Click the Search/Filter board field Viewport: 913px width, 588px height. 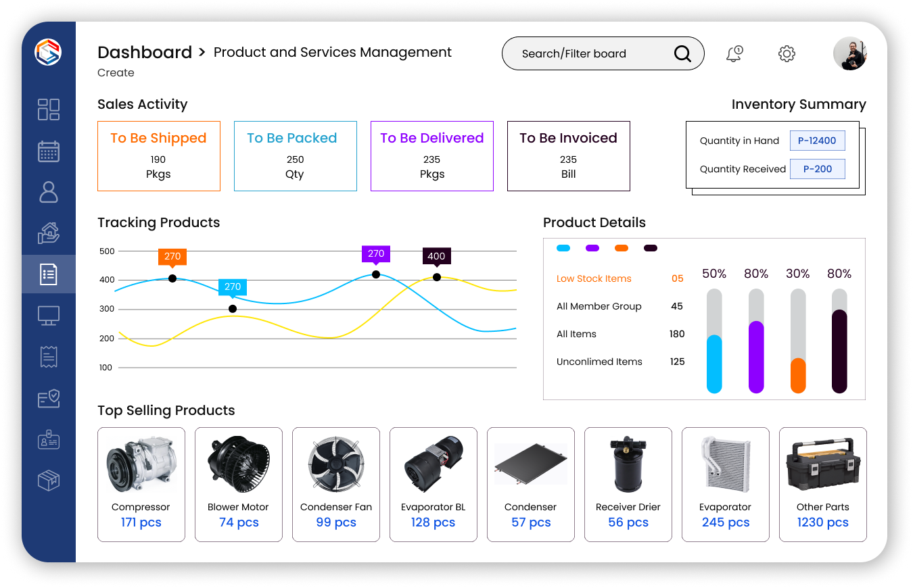tap(603, 53)
